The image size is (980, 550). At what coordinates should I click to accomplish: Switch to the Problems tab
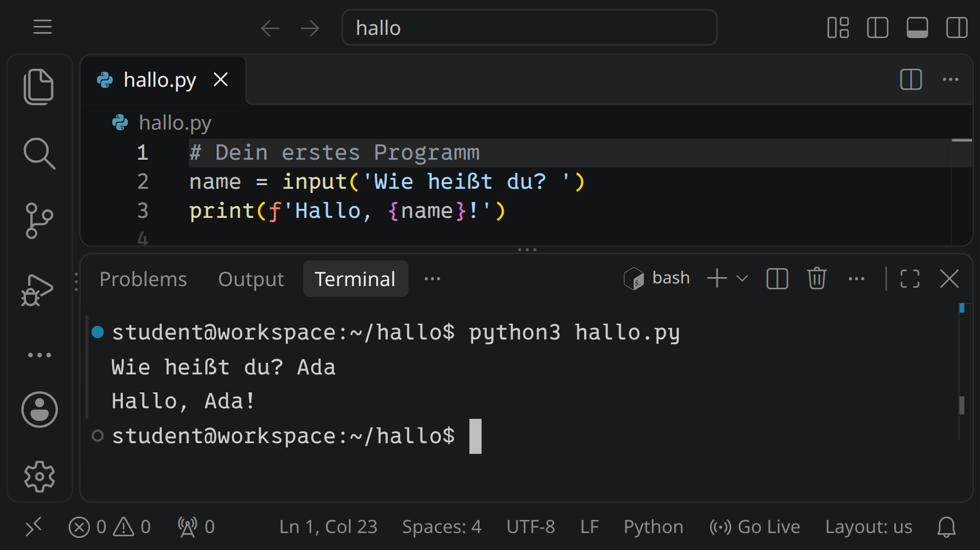143,279
